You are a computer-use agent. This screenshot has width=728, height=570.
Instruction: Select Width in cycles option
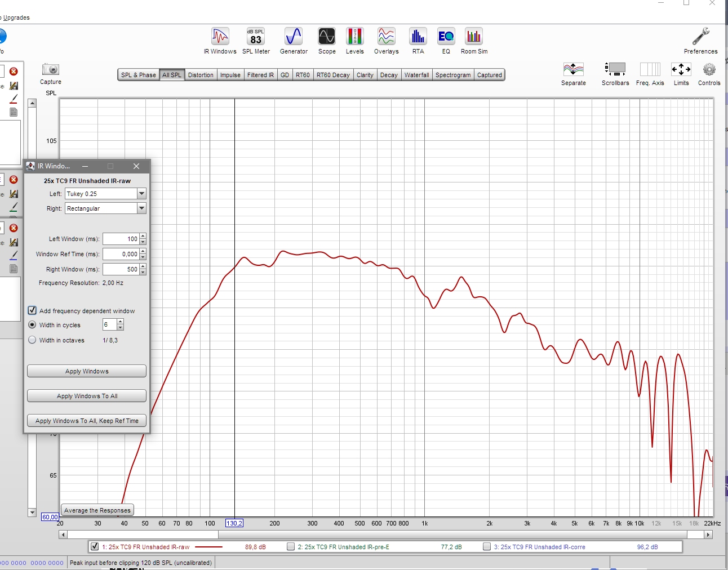(32, 325)
